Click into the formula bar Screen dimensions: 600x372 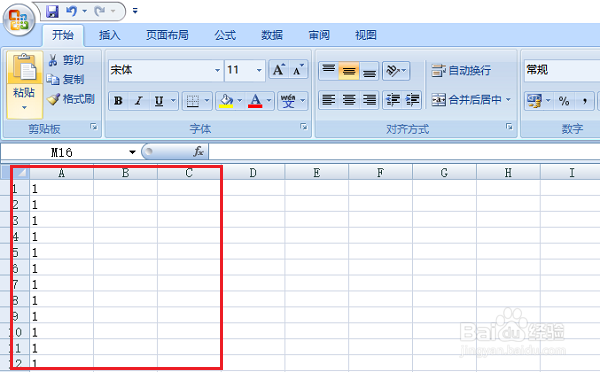(x=404, y=152)
